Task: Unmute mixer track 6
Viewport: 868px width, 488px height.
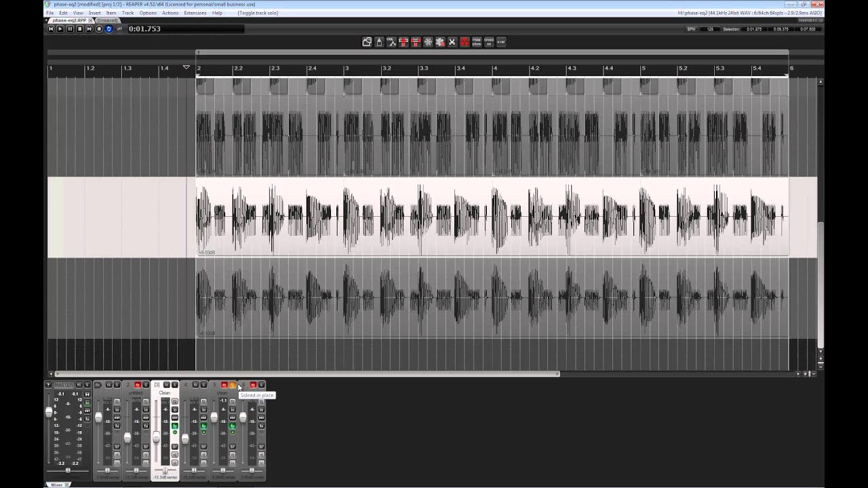Action: coord(253,385)
